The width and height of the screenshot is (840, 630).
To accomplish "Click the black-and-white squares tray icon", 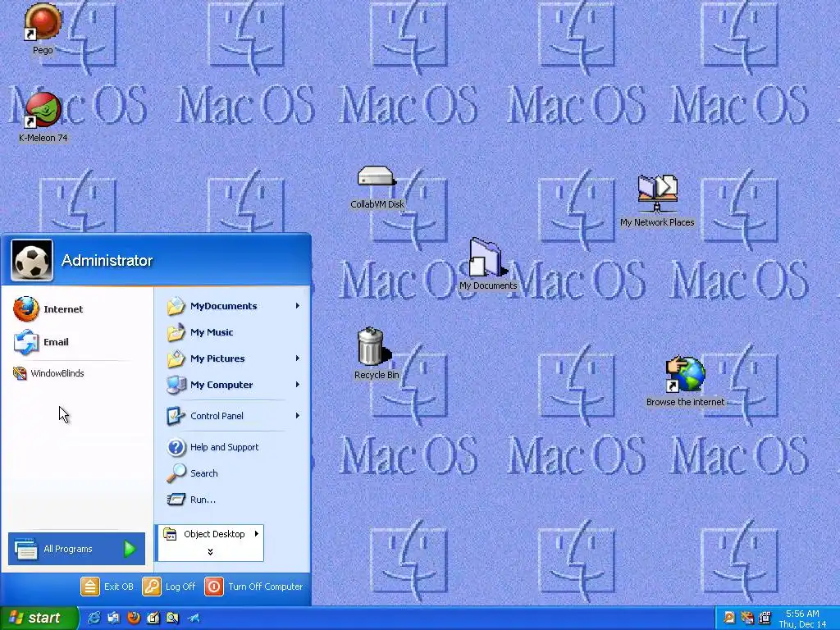I will 765,618.
